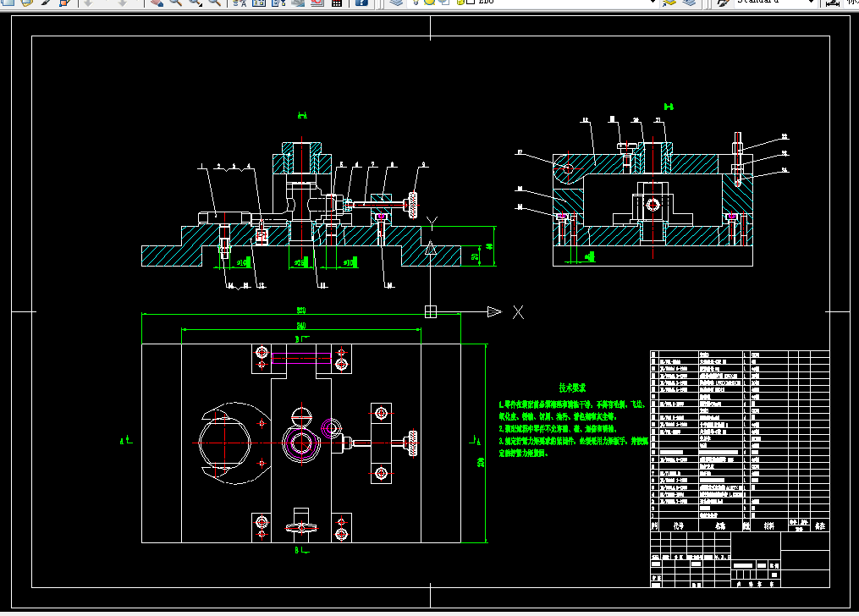Click the UCS X axis label
Viewport: 859px width, 616px height.
tap(518, 312)
